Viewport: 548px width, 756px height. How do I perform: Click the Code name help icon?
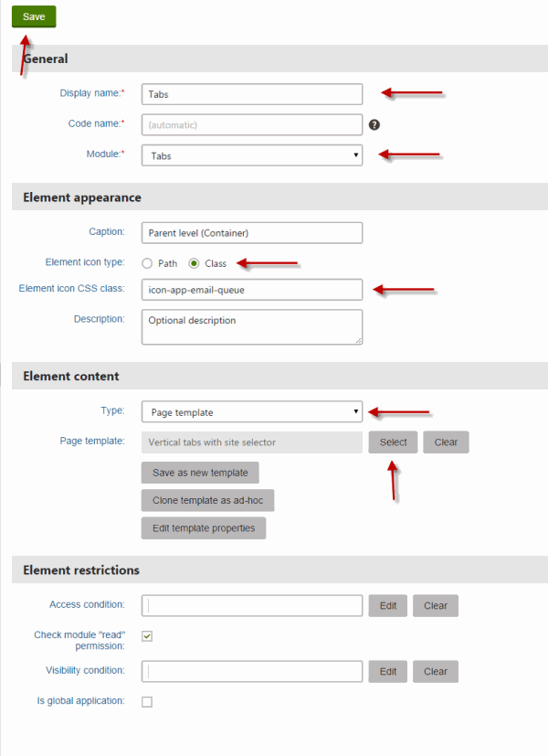pyautogui.click(x=374, y=125)
